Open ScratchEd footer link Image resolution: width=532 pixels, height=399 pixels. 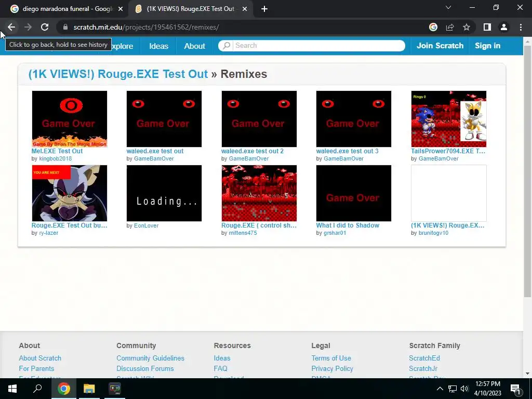[x=424, y=358]
